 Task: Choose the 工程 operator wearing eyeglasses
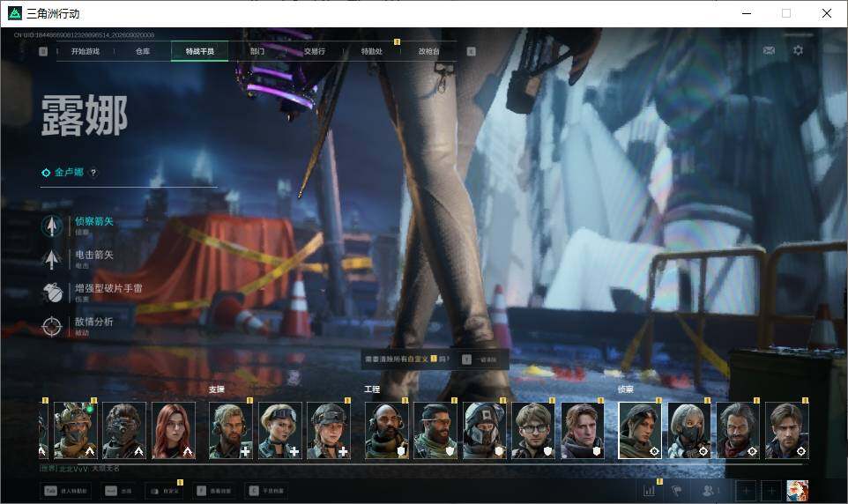point(533,431)
